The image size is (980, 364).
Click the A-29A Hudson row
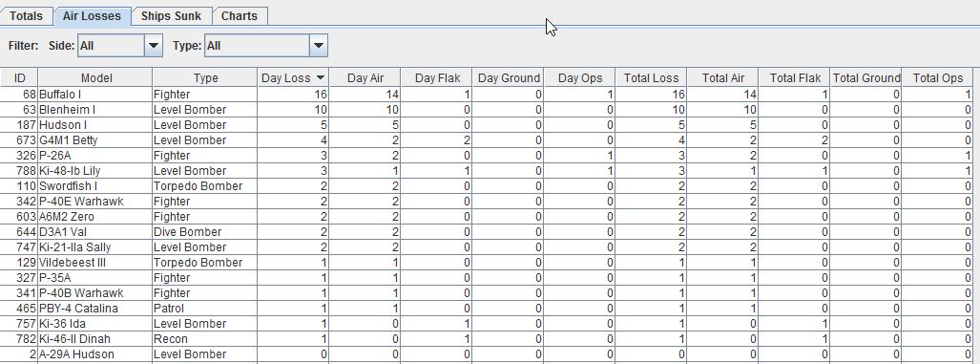point(487,354)
